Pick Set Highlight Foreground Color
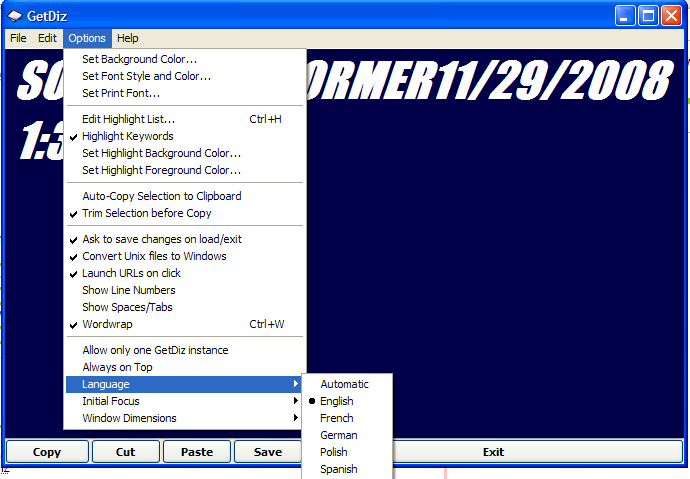 [185, 170]
